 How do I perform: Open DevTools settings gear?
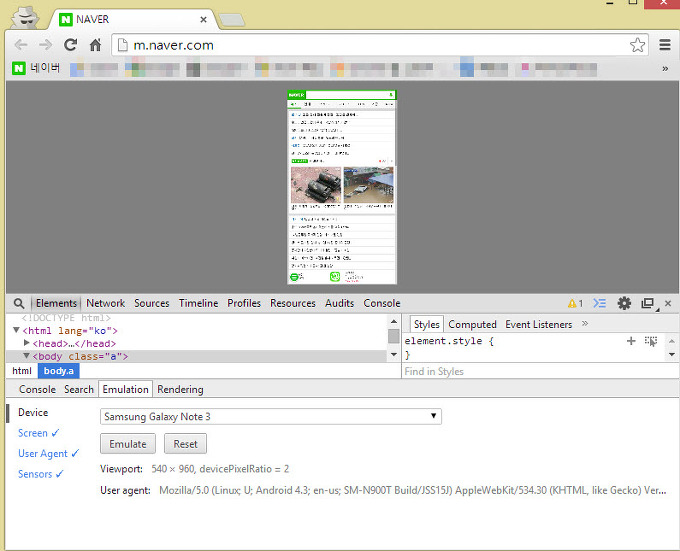[x=624, y=303]
